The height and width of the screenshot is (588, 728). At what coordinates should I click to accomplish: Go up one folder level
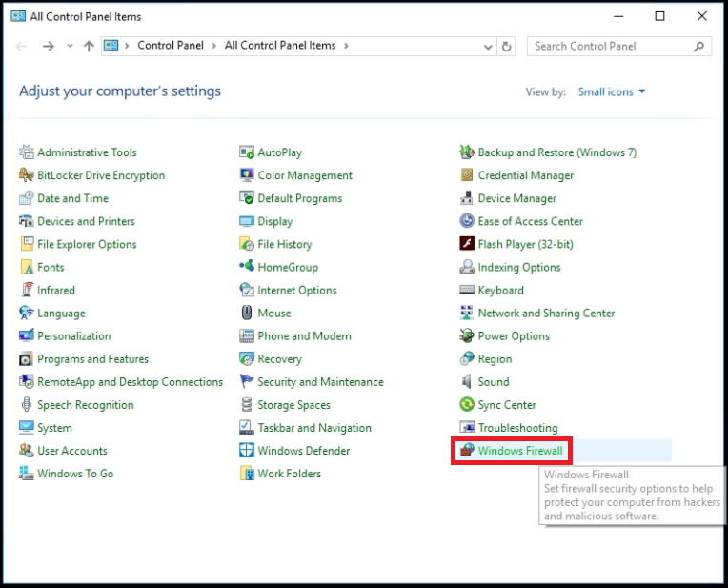click(x=89, y=46)
